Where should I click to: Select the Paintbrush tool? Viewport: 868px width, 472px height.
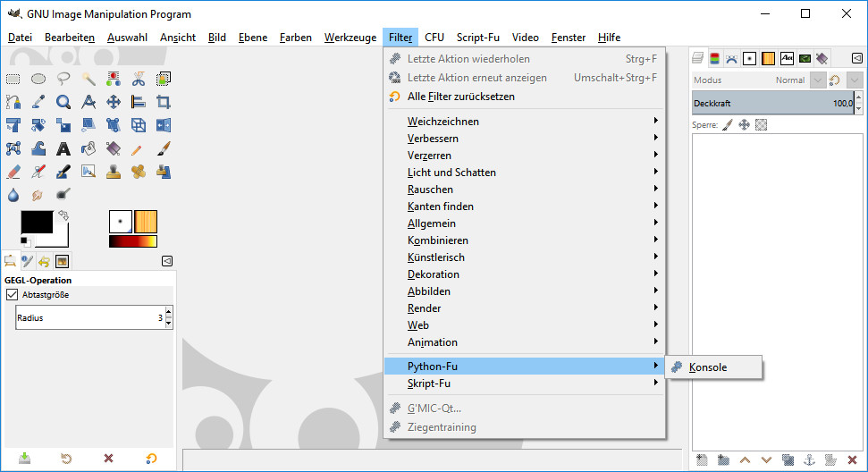coord(164,148)
